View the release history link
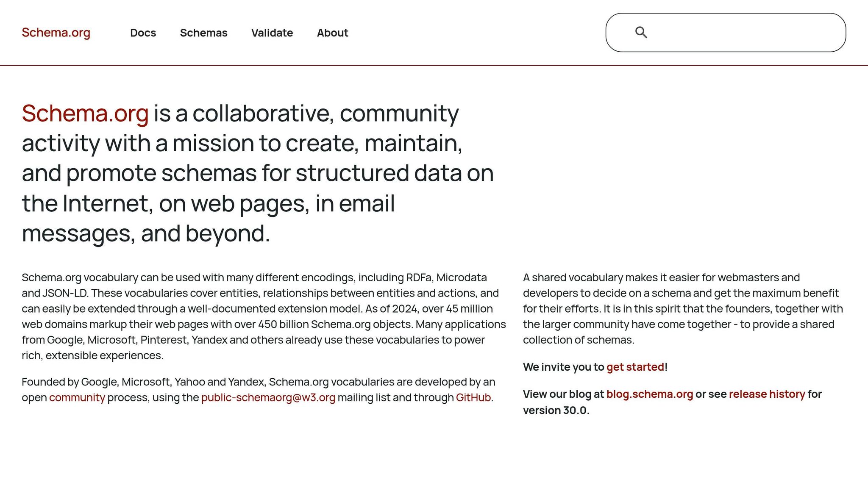Image resolution: width=868 pixels, height=488 pixels. [x=767, y=394]
